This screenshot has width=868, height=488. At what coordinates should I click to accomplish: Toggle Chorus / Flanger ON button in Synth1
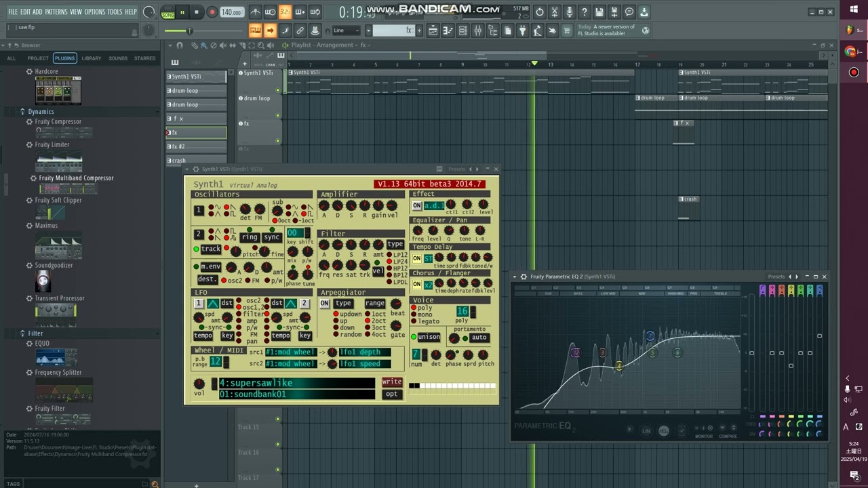tap(416, 285)
